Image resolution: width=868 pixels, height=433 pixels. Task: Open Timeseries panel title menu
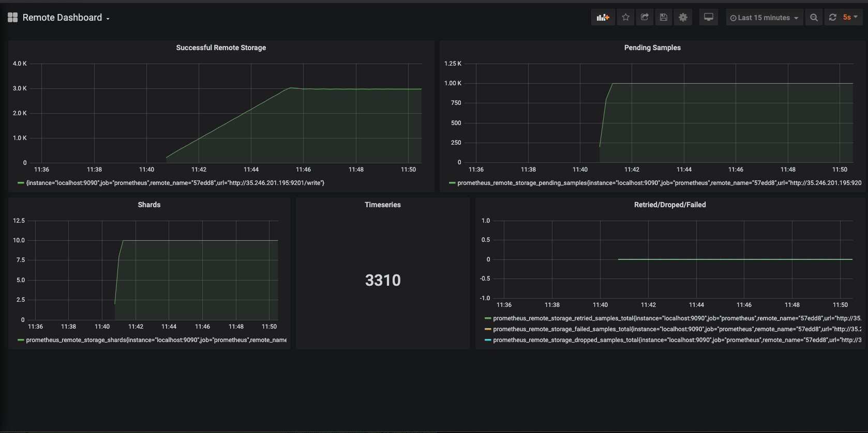[383, 205]
